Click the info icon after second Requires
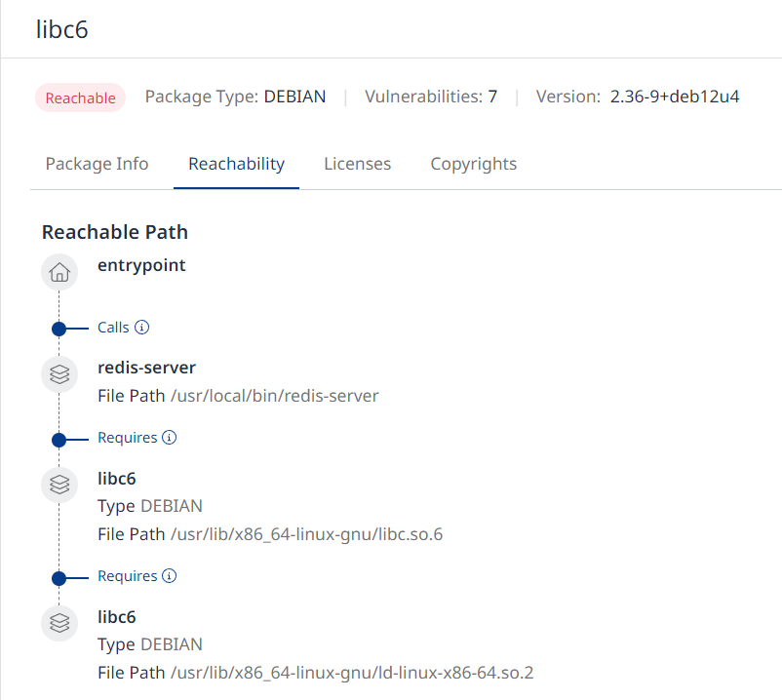 pos(169,576)
